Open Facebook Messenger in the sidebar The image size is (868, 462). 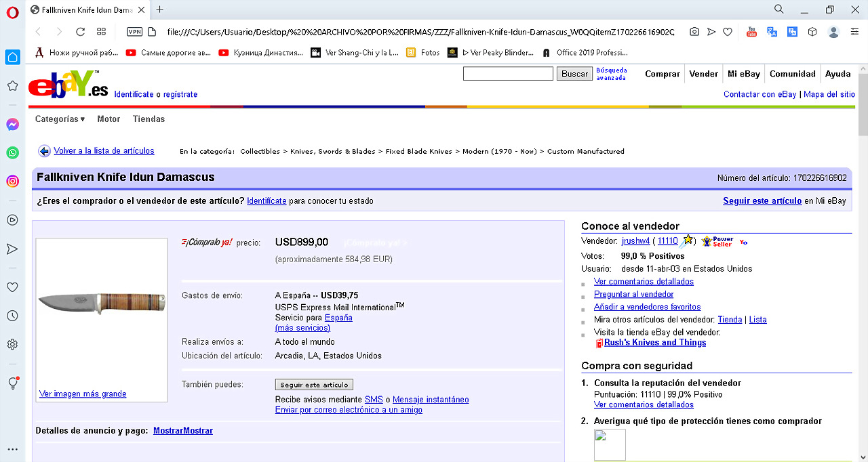12,125
